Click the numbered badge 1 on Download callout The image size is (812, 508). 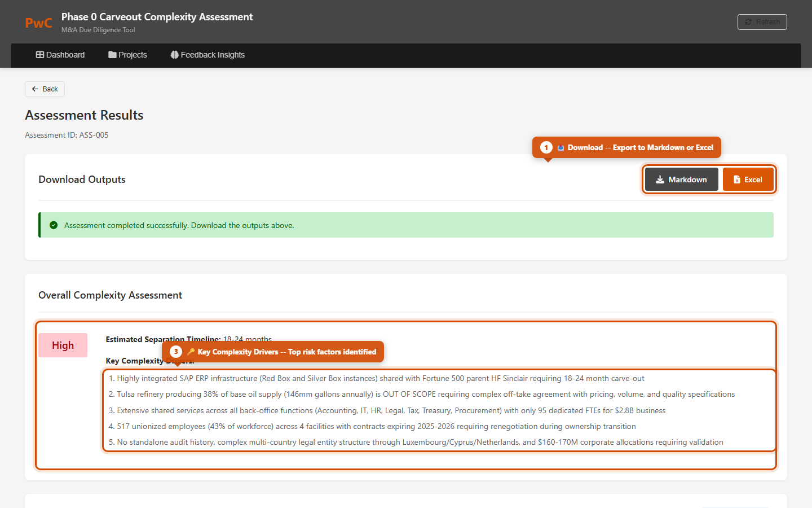546,147
